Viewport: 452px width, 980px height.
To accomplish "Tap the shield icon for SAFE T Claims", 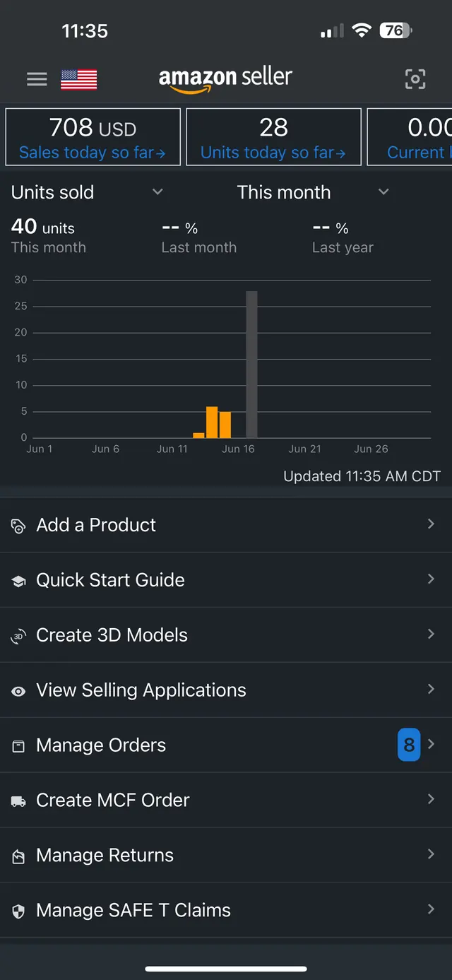I will click(18, 911).
